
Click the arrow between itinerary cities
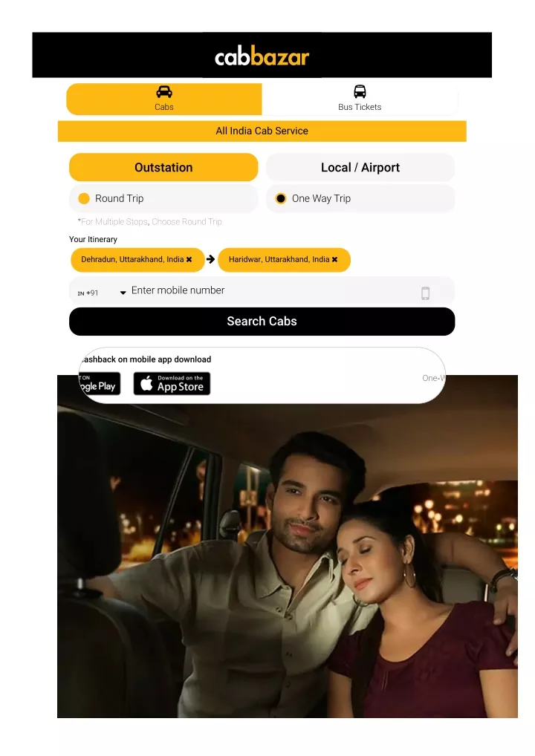tap(211, 259)
